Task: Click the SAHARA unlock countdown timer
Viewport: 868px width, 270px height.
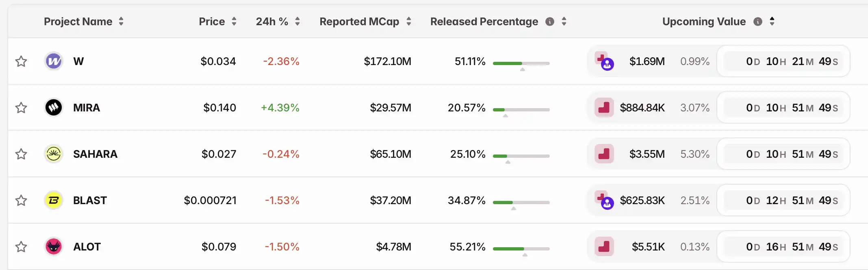Action: point(783,154)
